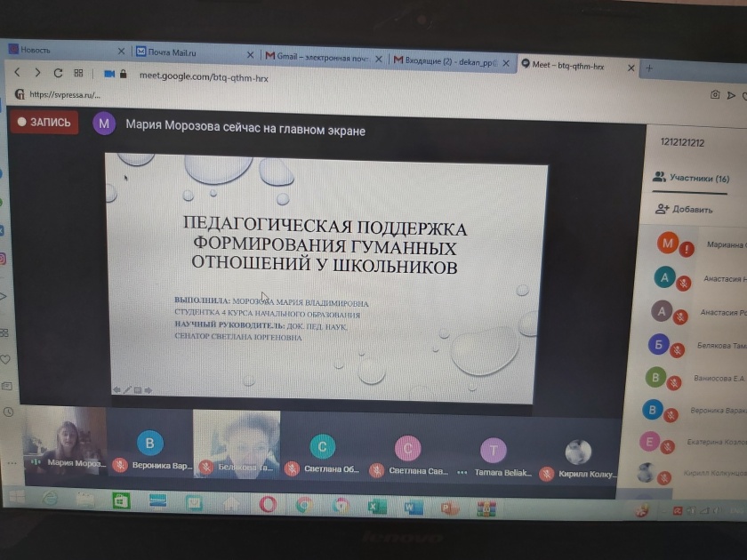Select Белякова video thumbnail in the filmstrip
This screenshot has height=560, width=747.
point(237,444)
